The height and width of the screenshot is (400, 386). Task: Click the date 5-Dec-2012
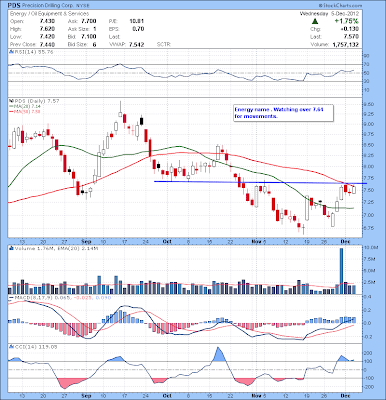click(x=345, y=14)
